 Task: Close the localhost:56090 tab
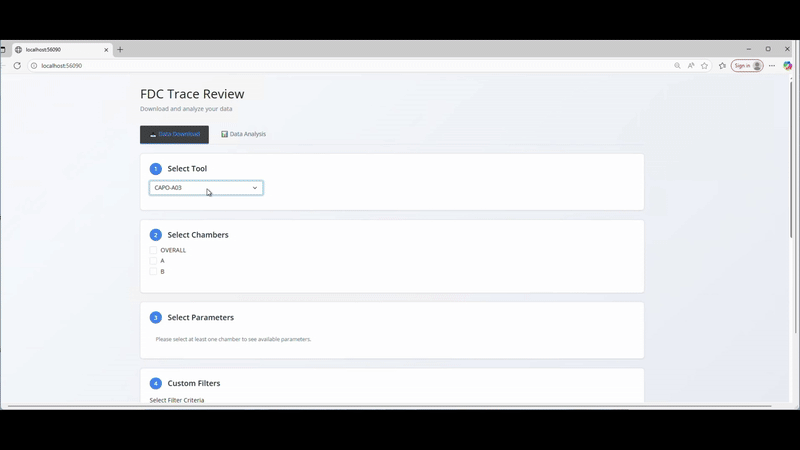pyautogui.click(x=106, y=49)
